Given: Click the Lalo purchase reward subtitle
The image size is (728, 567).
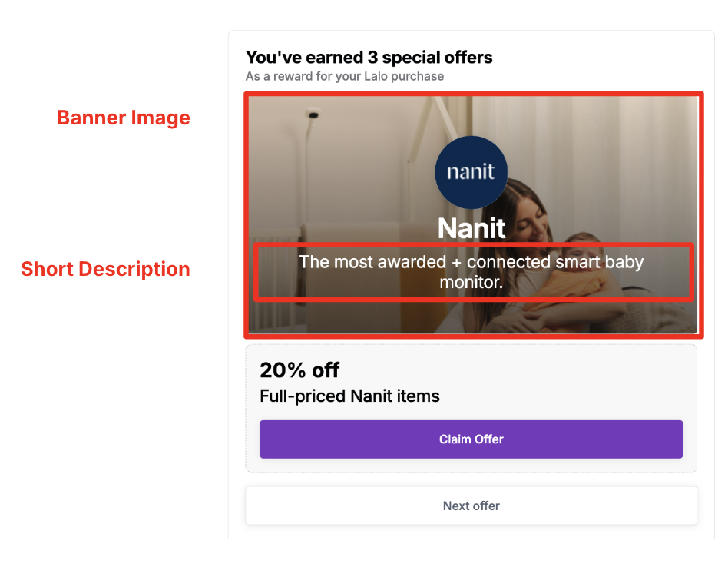Looking at the screenshot, I should [345, 76].
